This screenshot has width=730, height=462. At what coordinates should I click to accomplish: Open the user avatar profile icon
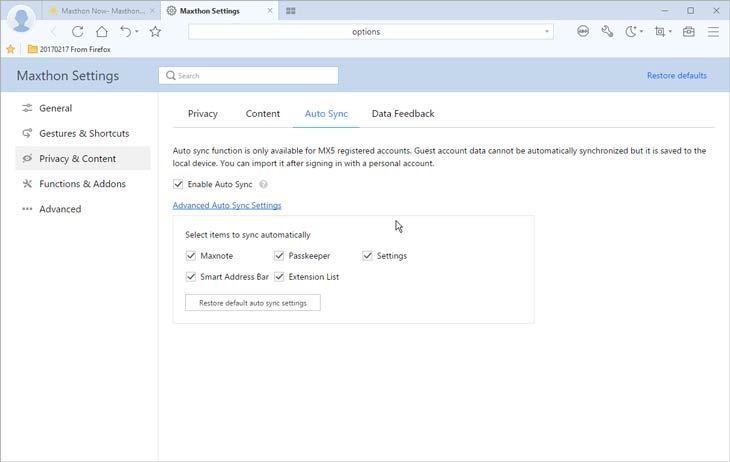click(x=21, y=20)
